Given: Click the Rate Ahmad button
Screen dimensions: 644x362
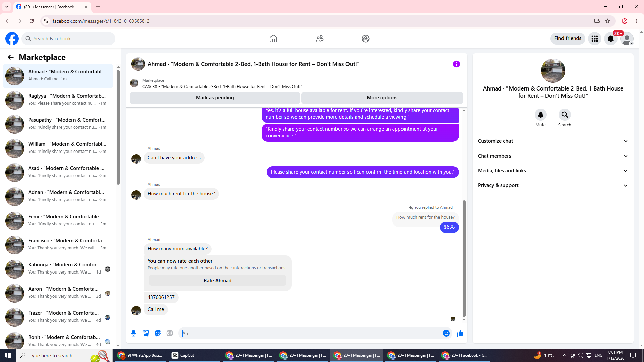Looking at the screenshot, I should (217, 281).
